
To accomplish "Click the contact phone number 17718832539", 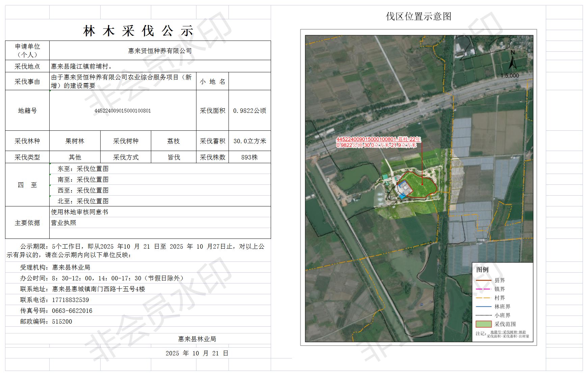I will 71,300.
